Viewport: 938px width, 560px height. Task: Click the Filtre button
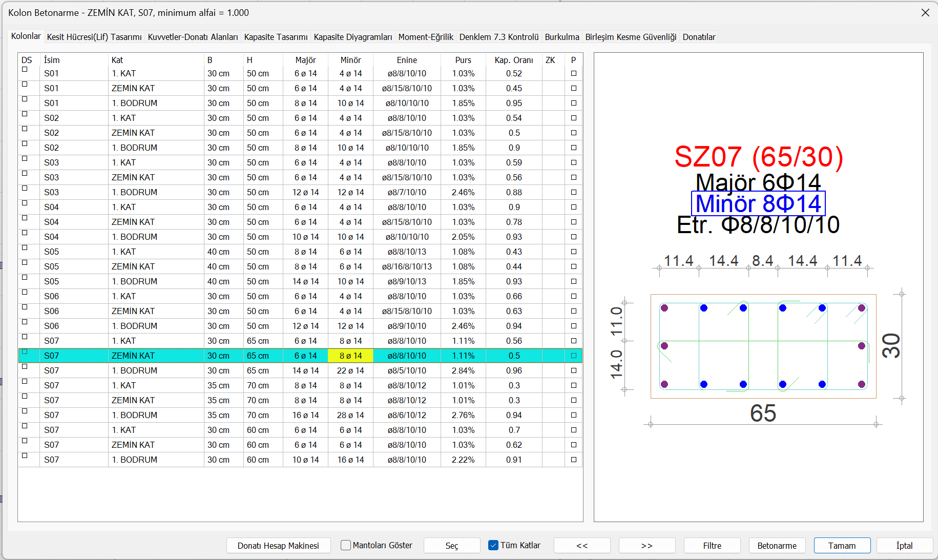coord(712,546)
